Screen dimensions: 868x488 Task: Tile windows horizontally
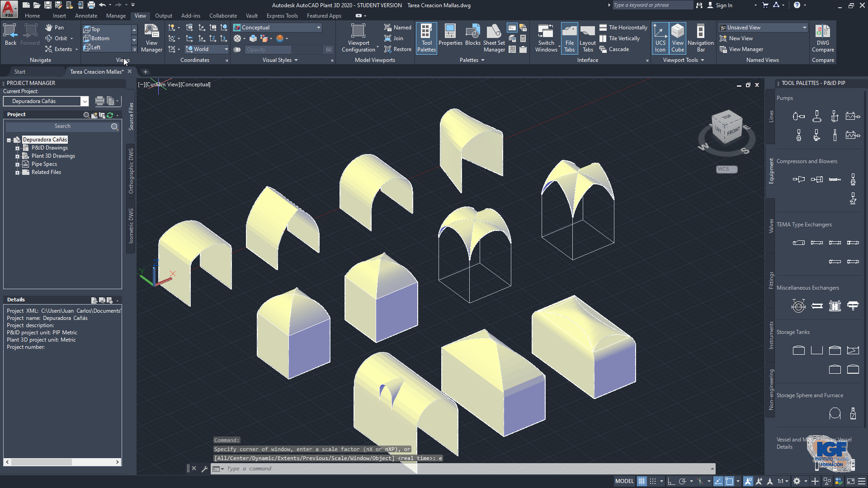click(x=623, y=28)
